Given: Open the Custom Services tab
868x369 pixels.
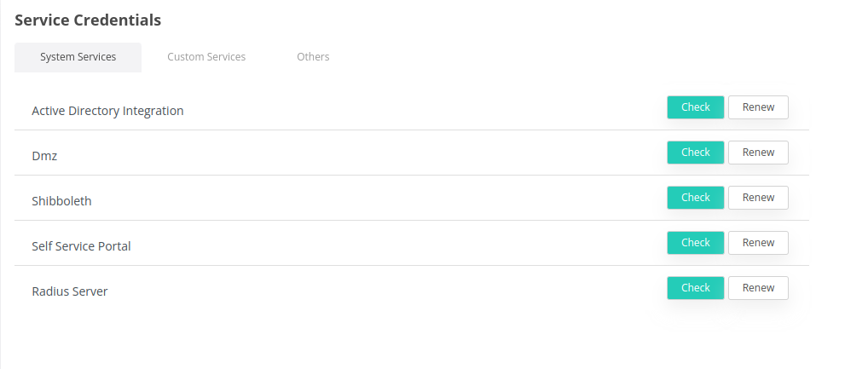Looking at the screenshot, I should (x=206, y=57).
